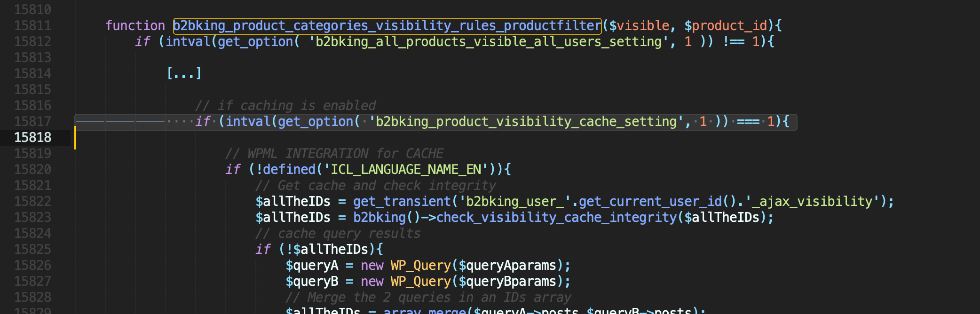Image resolution: width=980 pixels, height=314 pixels.
Task: Click the get_transient function call
Action: (x=402, y=201)
